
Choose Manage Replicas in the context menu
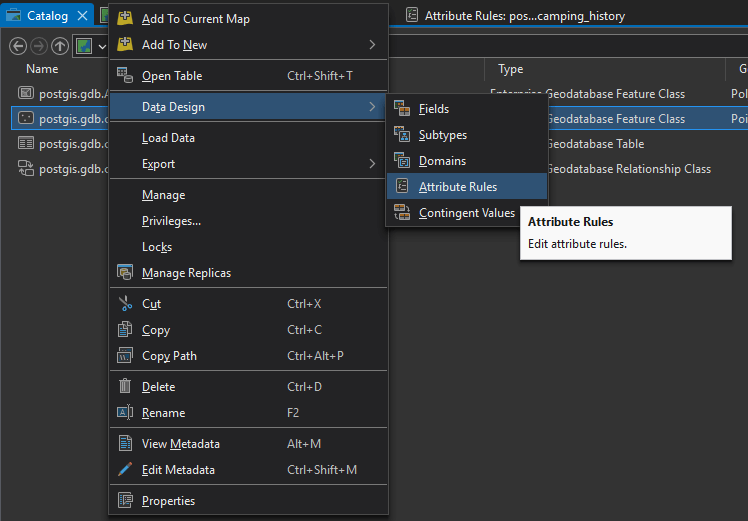186,273
